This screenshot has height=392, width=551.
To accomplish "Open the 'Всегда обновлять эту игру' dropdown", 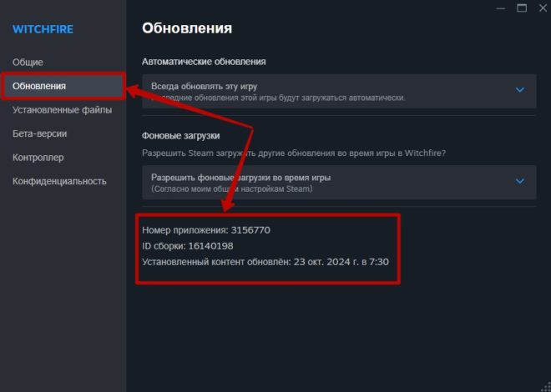I will click(339, 91).
